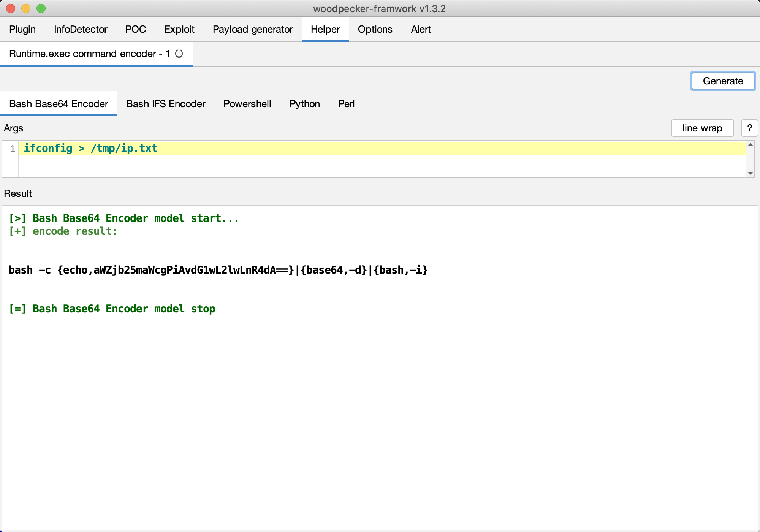
Task: Go to the InfoDetector tab
Action: click(81, 29)
